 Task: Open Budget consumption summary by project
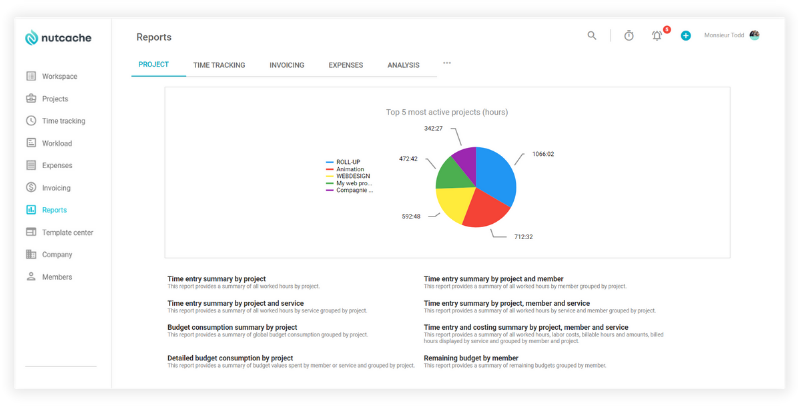tap(232, 327)
